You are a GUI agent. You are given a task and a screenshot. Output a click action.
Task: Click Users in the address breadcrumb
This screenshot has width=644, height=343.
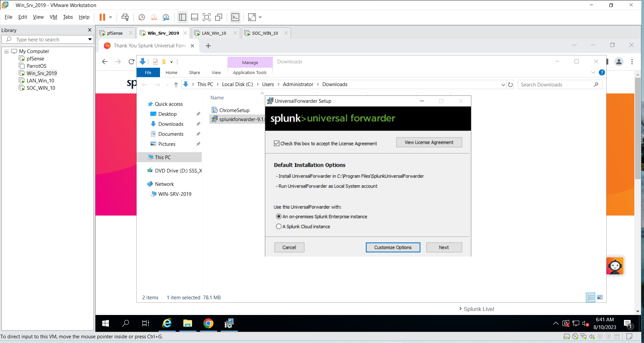[268, 84]
